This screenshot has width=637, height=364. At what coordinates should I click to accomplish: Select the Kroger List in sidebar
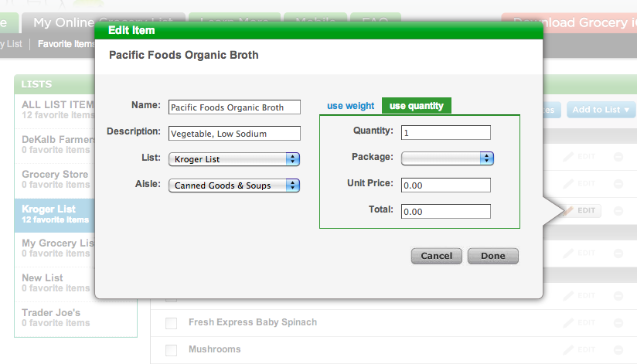[x=55, y=214]
